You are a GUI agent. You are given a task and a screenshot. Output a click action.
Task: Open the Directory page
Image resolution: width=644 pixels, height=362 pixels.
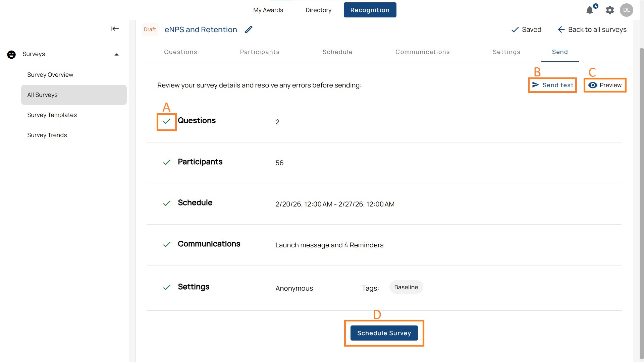(318, 10)
